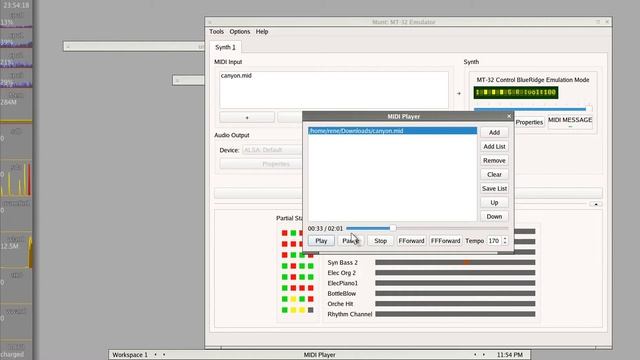Select the Synth 1 tab

click(x=225, y=47)
